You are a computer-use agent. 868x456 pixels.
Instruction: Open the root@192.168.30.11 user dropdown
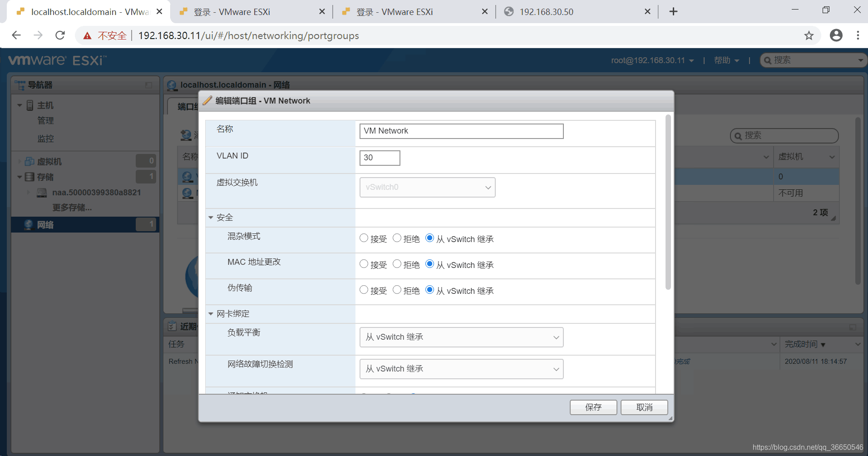[x=652, y=60]
